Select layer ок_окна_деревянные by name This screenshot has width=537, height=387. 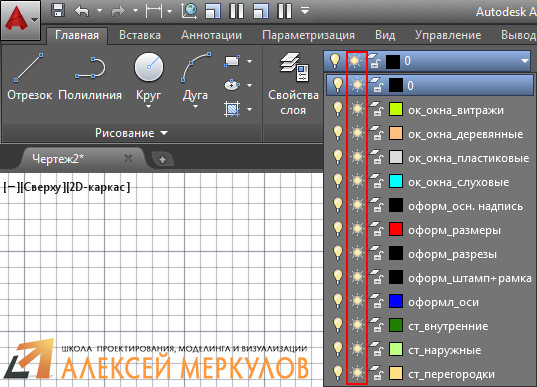(465, 134)
